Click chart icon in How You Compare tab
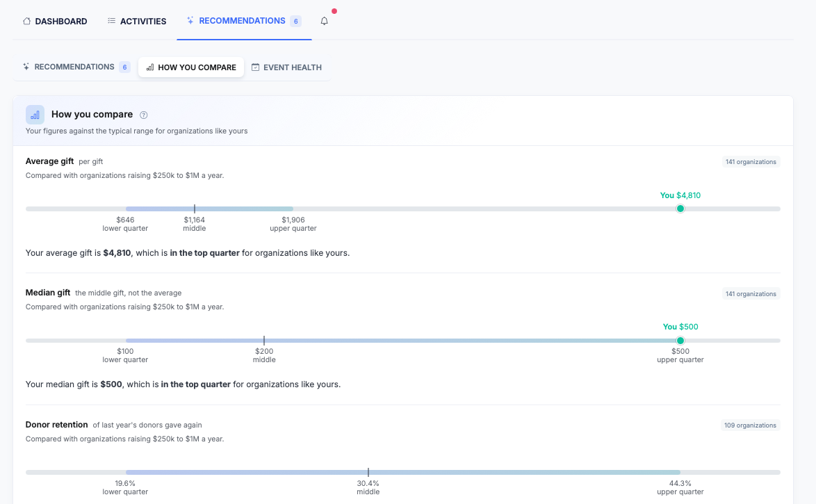The width and height of the screenshot is (816, 504). tap(150, 67)
